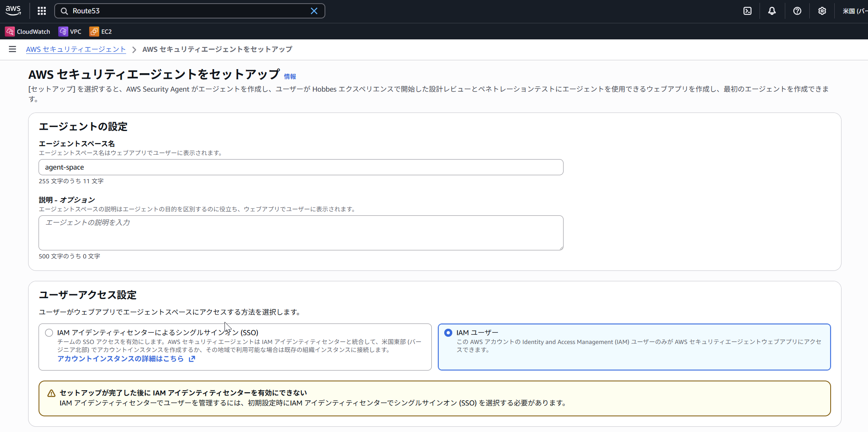This screenshot has height=432, width=868.
Task: Open the help question mark menu
Action: click(797, 11)
